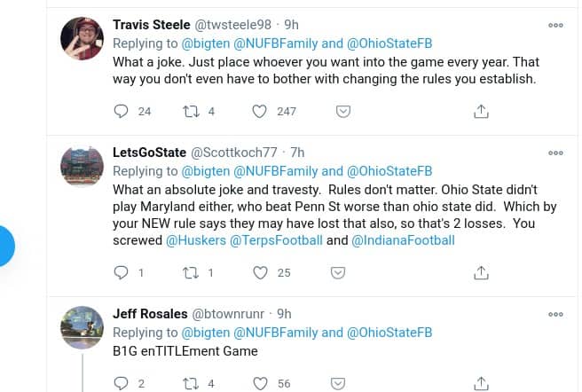Like the LetsGoState tweet

coord(260,272)
